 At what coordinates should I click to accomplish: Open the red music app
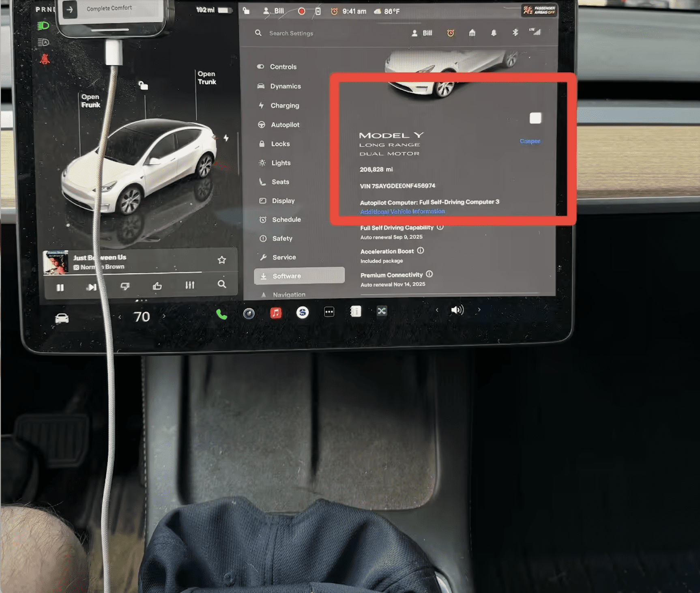pos(276,313)
